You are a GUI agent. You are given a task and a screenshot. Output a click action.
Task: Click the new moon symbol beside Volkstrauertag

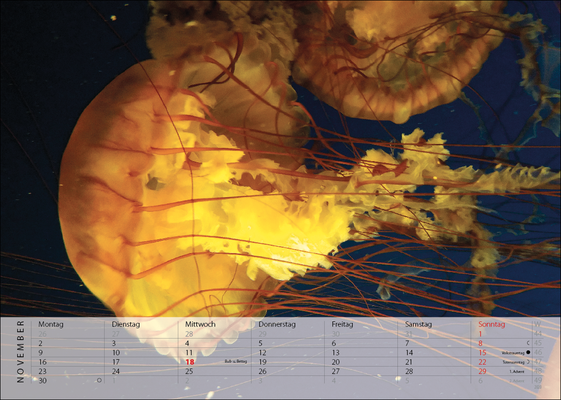click(528, 352)
